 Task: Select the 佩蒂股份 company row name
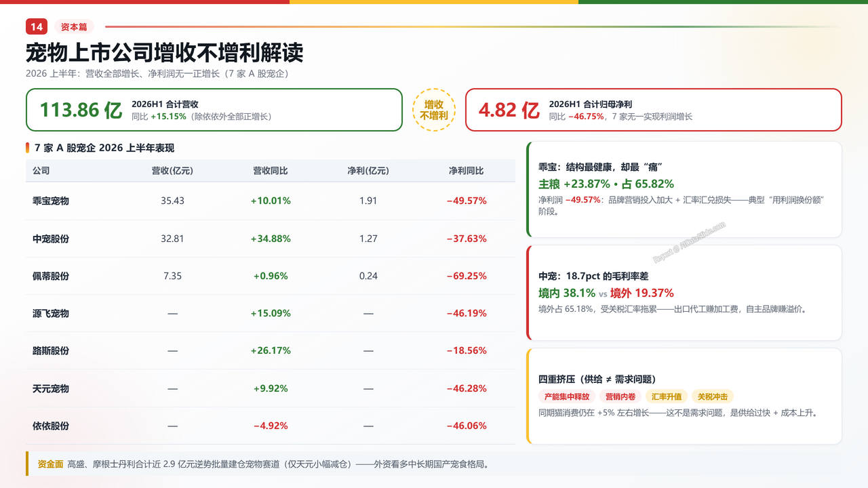[x=51, y=277]
